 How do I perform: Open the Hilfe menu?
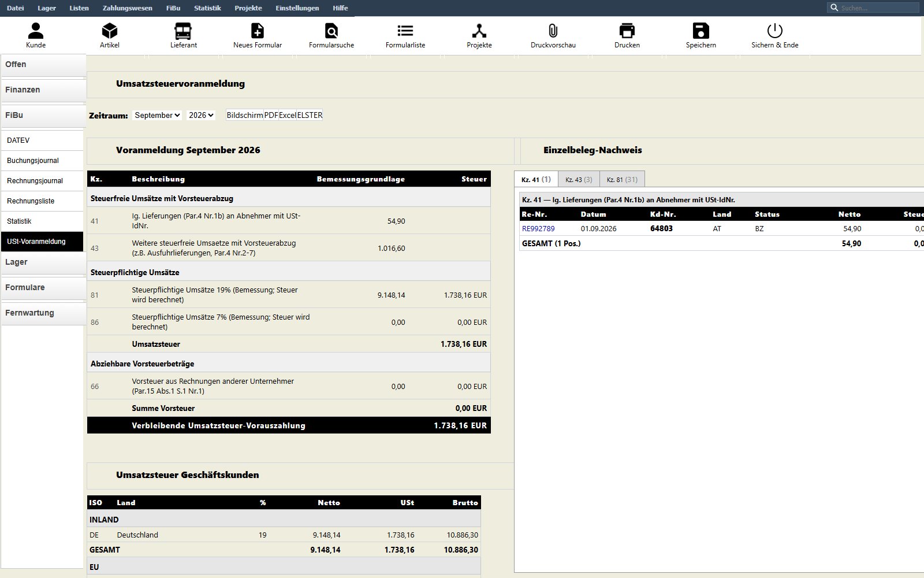point(340,8)
